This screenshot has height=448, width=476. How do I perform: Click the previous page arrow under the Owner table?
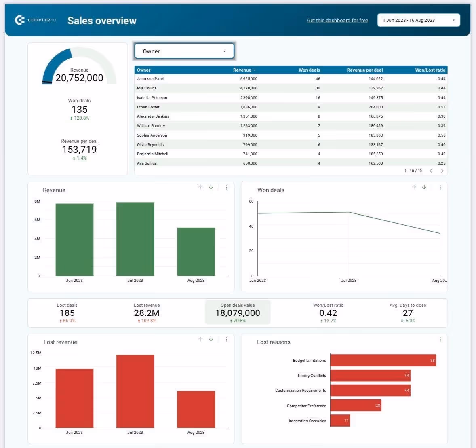tap(430, 171)
